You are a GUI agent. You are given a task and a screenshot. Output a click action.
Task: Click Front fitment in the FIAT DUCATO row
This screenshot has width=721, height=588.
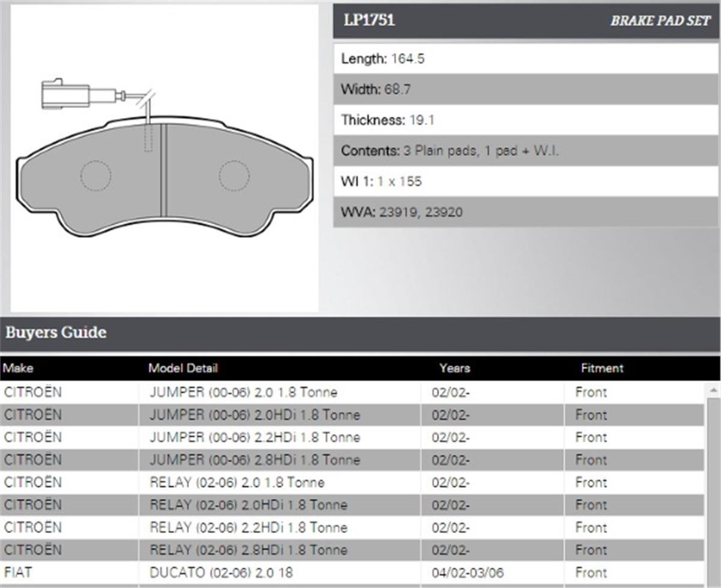(634, 573)
